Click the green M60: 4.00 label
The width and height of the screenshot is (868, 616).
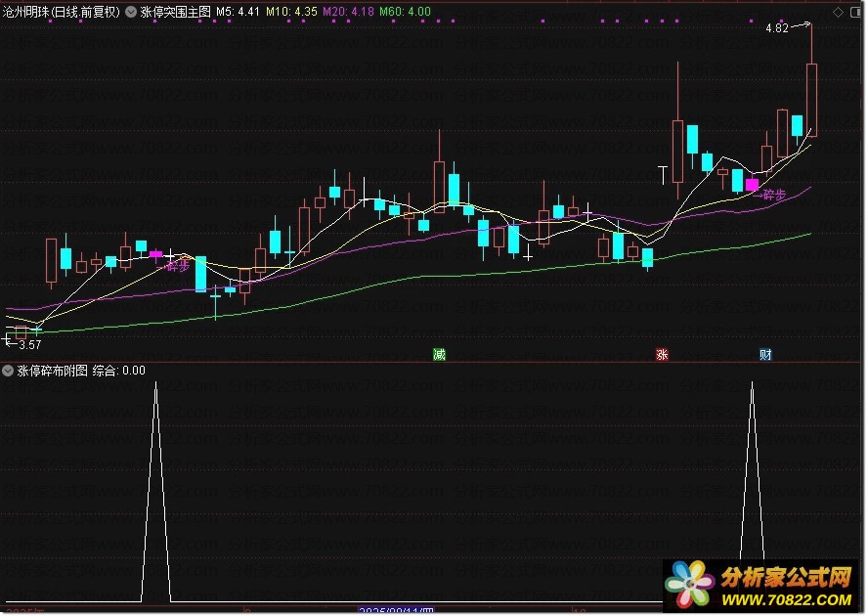405,13
